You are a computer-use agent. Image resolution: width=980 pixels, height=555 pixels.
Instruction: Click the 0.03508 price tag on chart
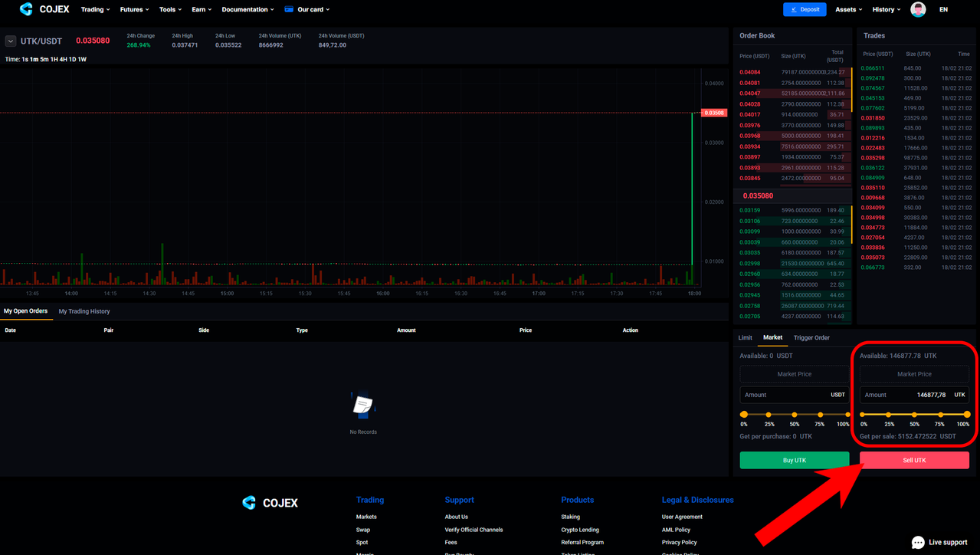point(714,113)
